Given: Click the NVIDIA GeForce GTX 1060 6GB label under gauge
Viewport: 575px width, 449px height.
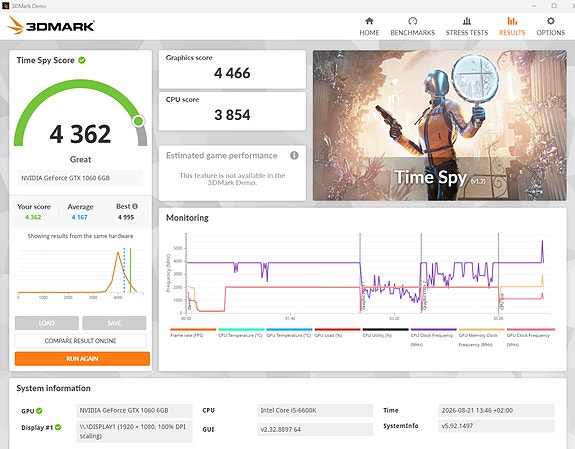Looking at the screenshot, I should (x=80, y=178).
